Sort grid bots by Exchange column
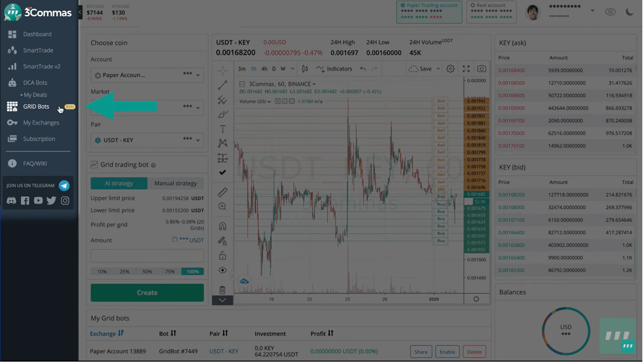The height and width of the screenshot is (363, 644). 107,334
